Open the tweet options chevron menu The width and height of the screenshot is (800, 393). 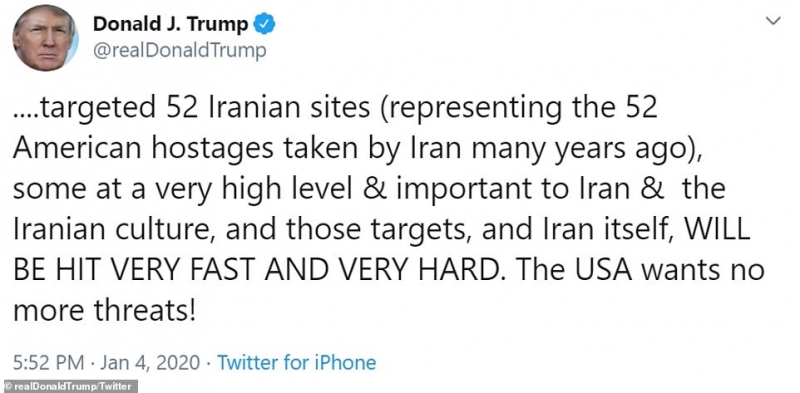pos(774,21)
